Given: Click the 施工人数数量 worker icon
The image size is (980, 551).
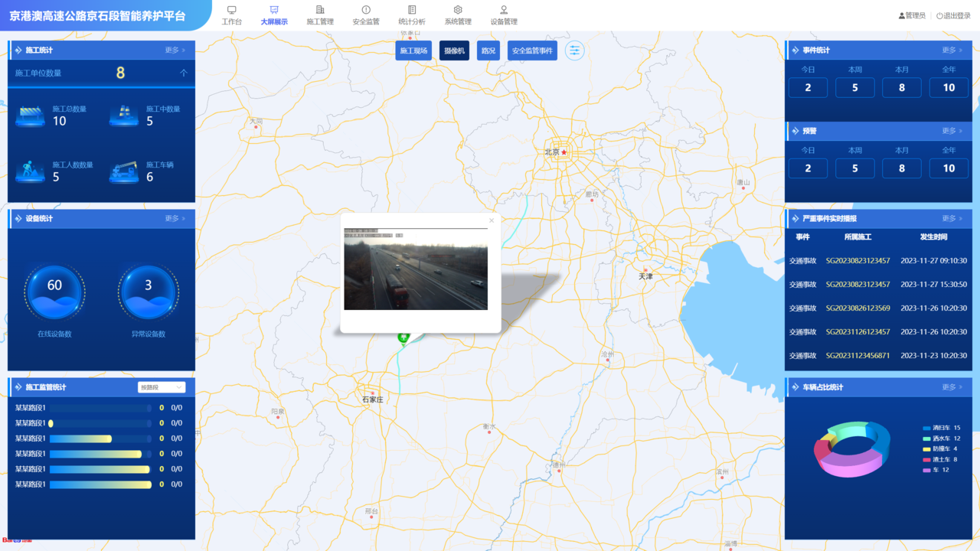Looking at the screenshot, I should click(x=31, y=171).
